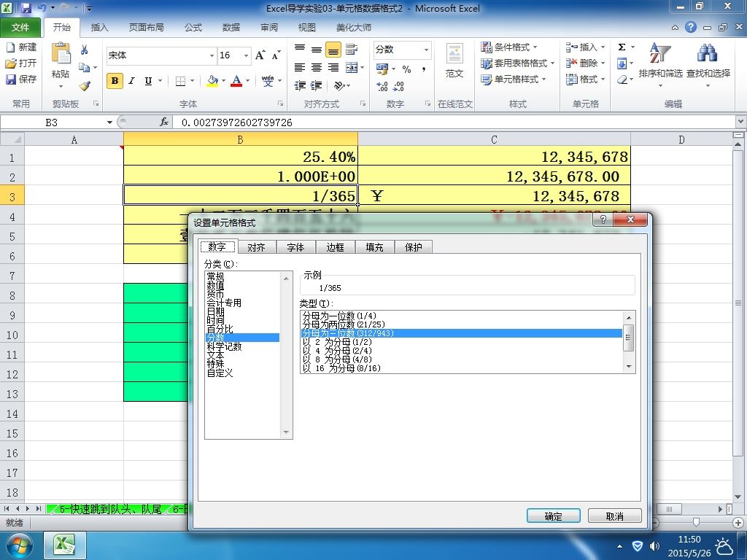
Task: Click the 新建 new file button
Action: [21, 47]
